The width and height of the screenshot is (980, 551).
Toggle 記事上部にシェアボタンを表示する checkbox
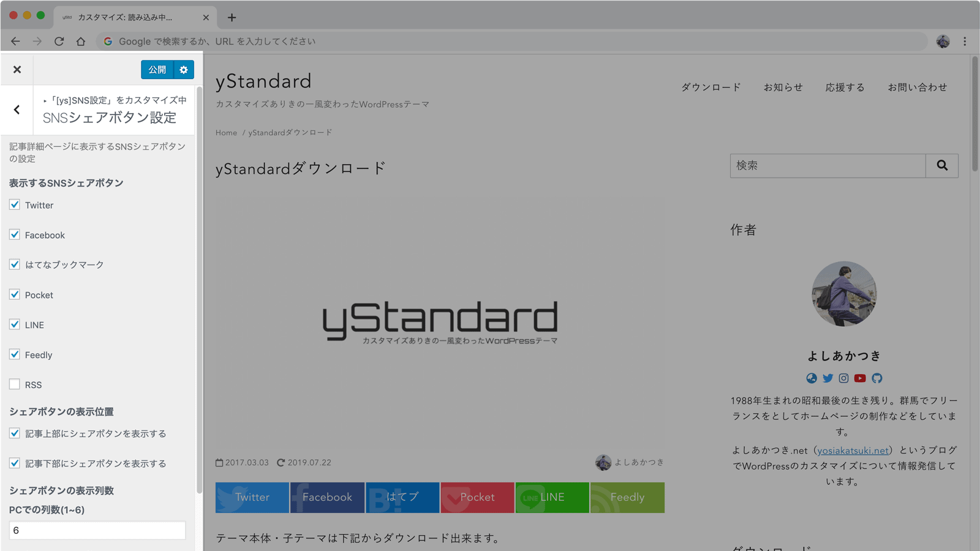pos(15,433)
